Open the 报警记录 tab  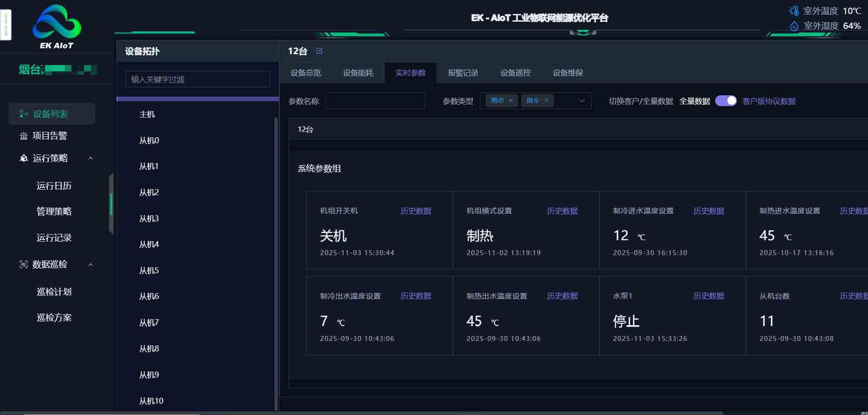463,73
